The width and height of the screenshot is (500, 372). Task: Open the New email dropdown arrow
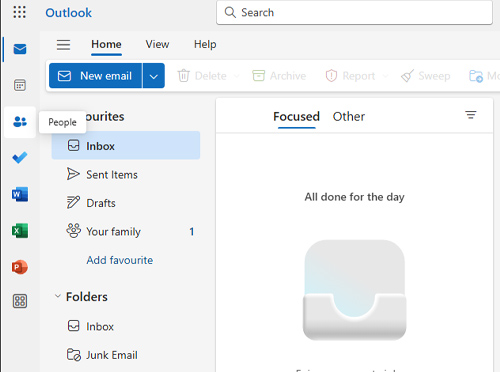point(154,76)
